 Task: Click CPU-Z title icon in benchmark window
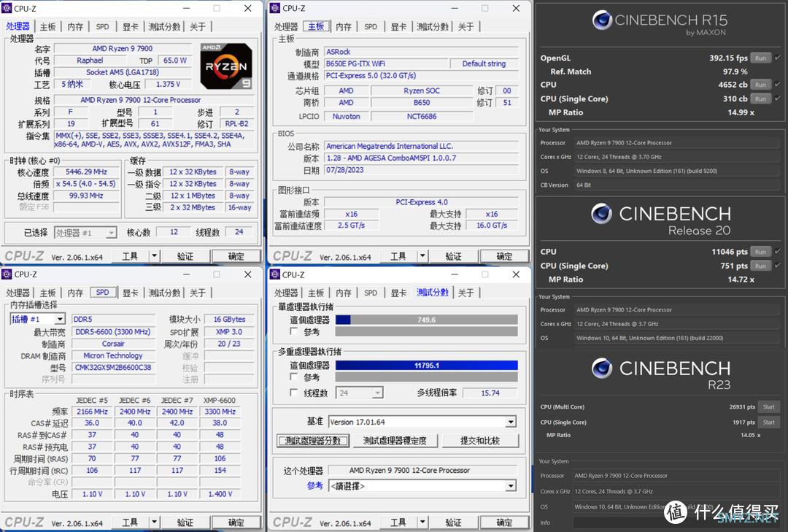[x=275, y=274]
